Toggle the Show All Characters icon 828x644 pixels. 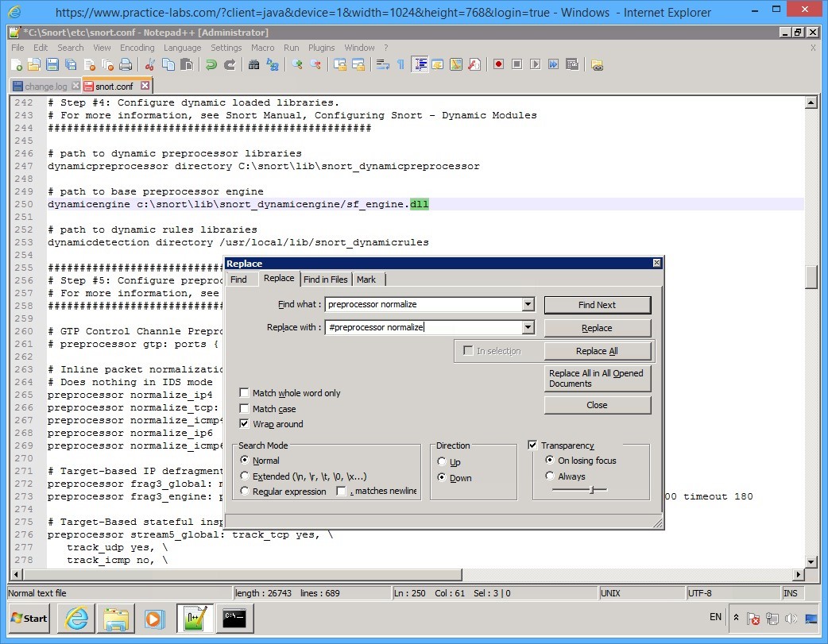coord(400,64)
